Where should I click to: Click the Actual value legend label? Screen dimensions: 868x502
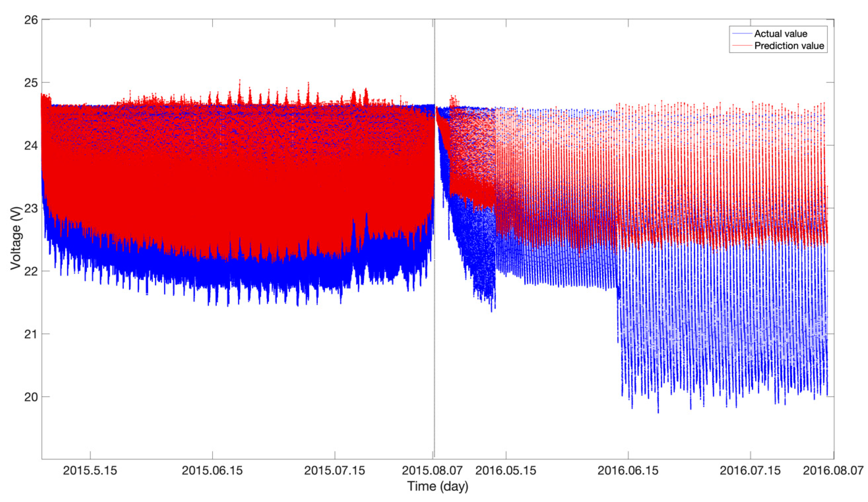(x=780, y=34)
